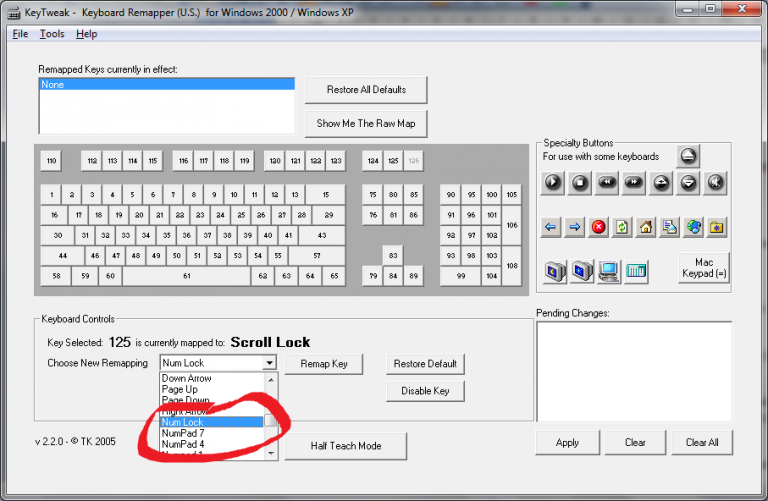Open the Help menu

pos(87,34)
